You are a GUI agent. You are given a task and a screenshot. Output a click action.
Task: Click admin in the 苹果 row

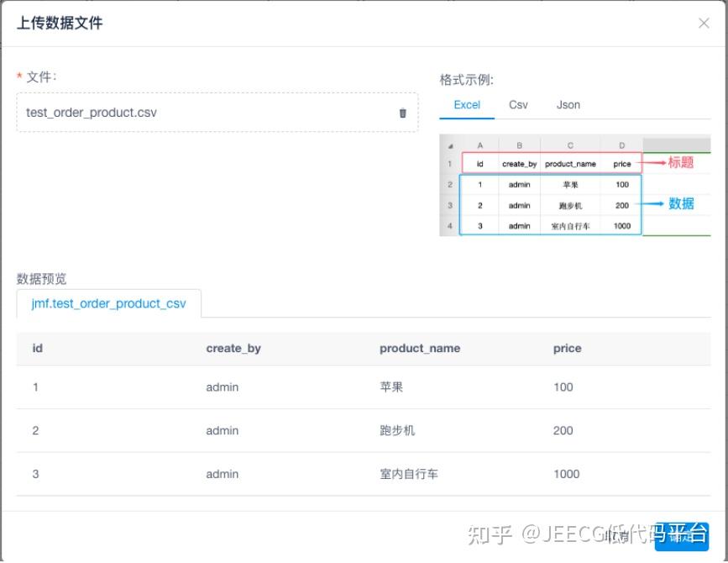[x=222, y=387]
